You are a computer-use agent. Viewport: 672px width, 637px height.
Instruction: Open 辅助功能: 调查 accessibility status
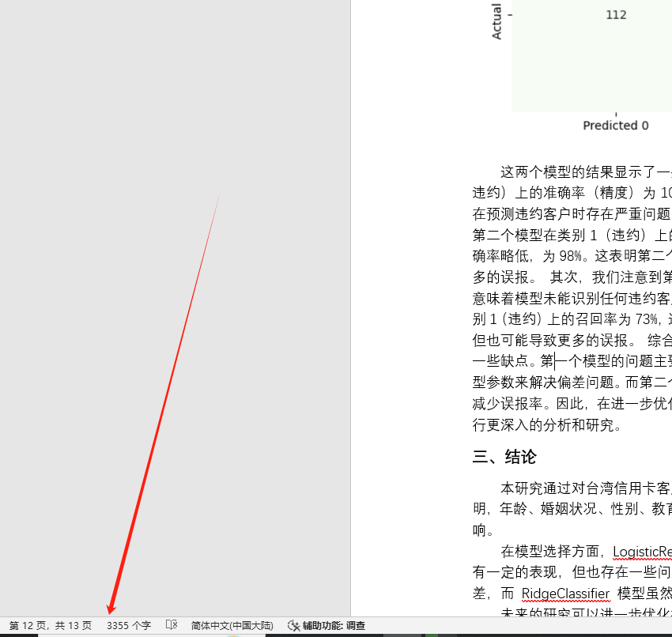(x=327, y=625)
